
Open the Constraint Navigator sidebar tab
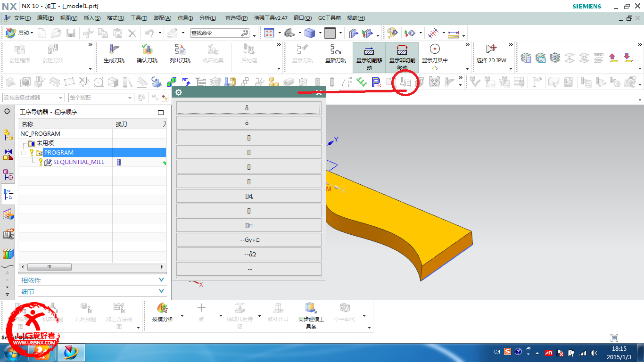point(8,154)
